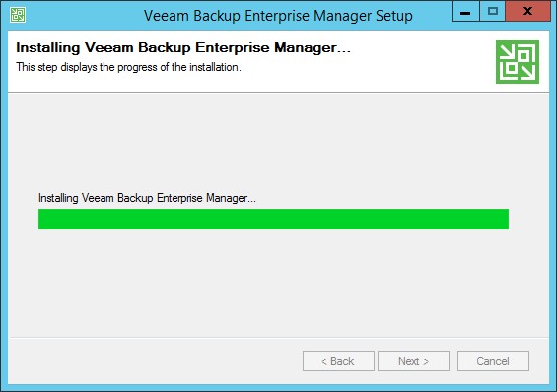Select the window title 'Veeam Backup Enterprise Manager Setup'
Viewport: 557px width, 392px height.
(x=278, y=16)
